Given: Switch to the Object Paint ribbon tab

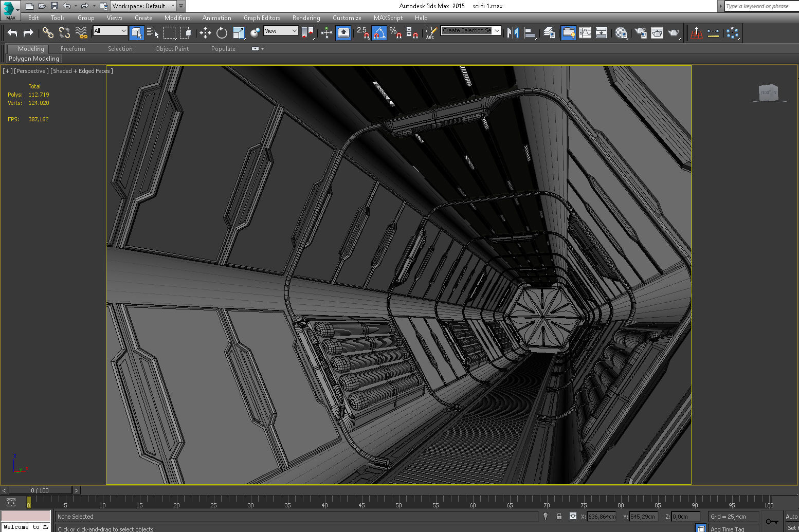Looking at the screenshot, I should click(x=172, y=49).
